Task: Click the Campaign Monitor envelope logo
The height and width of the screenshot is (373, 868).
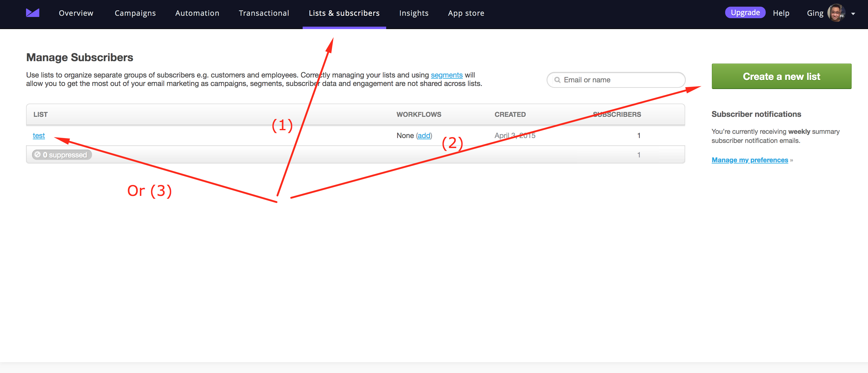Action: [x=33, y=13]
